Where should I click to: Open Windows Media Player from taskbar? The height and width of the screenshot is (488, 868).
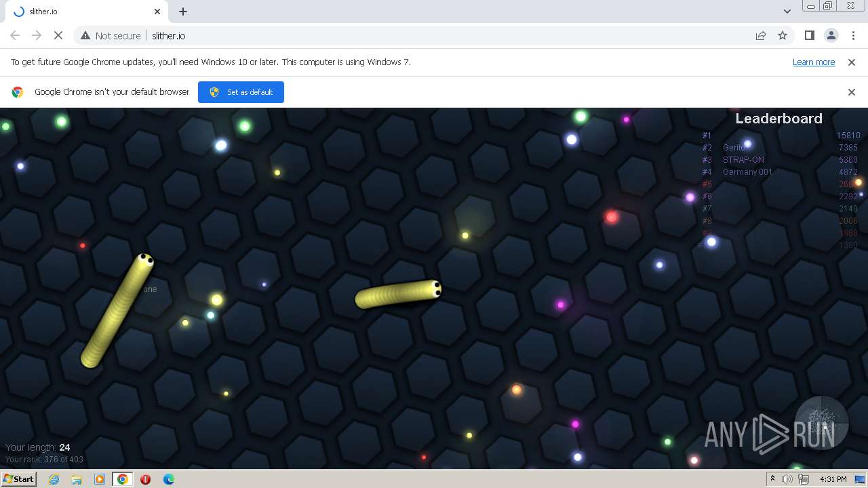pyautogui.click(x=100, y=479)
